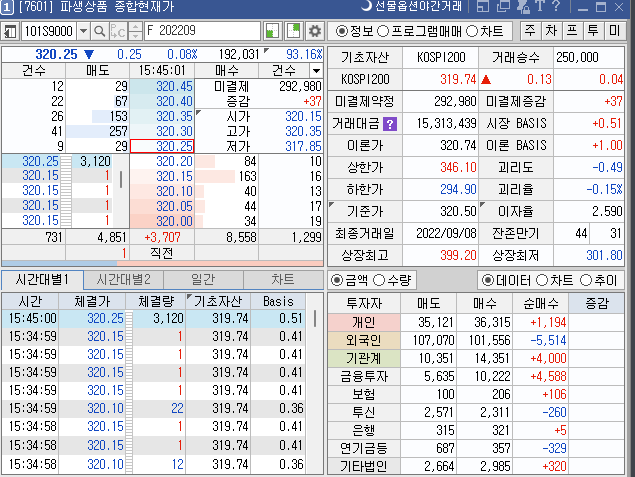Click ask price 320.45 in the order book
The height and width of the screenshot is (477, 635).
[x=162, y=86]
